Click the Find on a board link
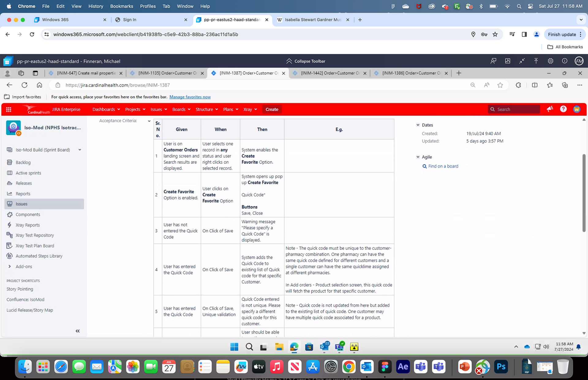Viewport: 588px width, 380px height. click(443, 166)
